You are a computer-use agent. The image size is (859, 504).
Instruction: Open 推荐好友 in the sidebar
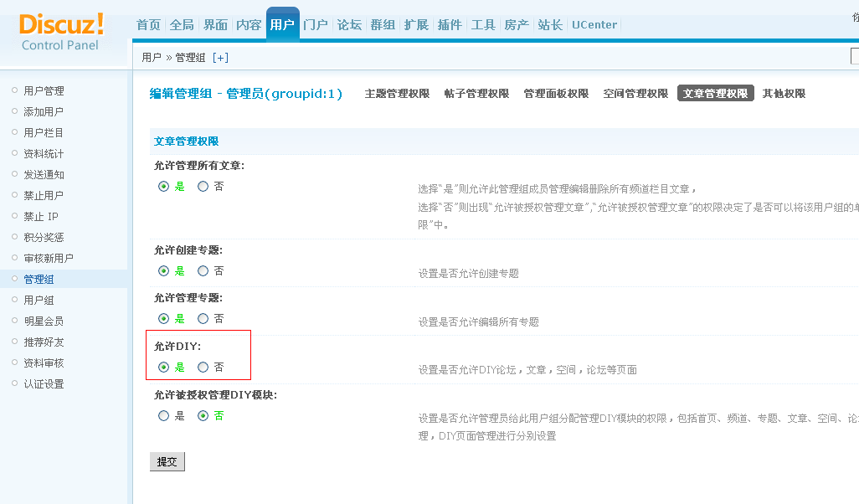(x=44, y=342)
